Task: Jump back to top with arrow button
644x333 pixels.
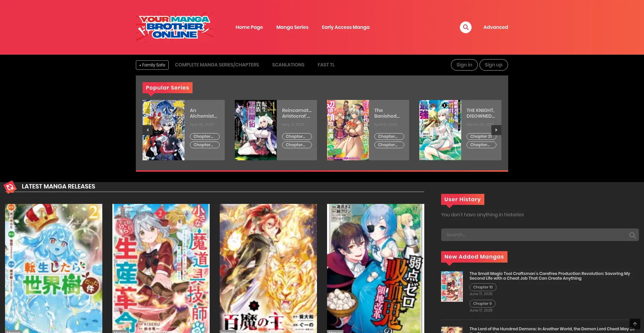Action: click(635, 324)
